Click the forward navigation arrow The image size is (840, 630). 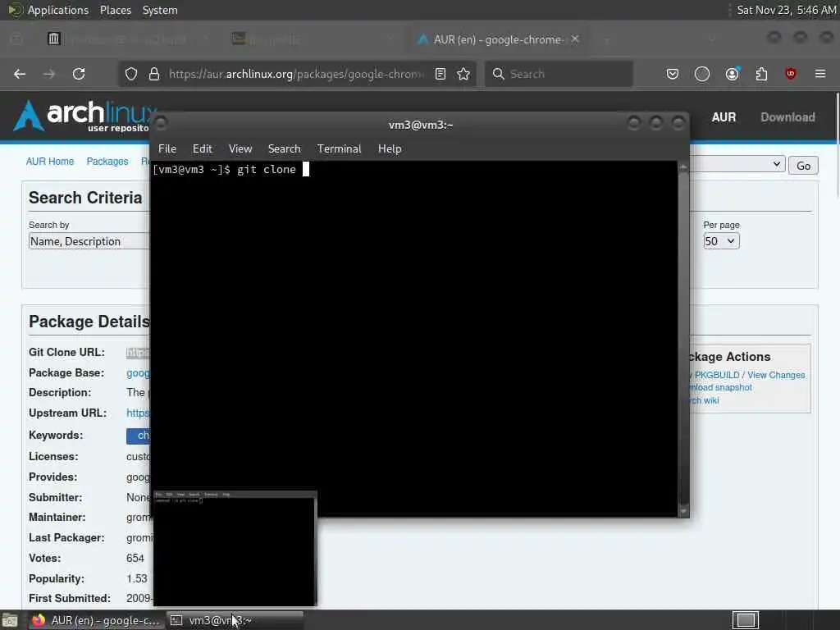click(x=49, y=74)
